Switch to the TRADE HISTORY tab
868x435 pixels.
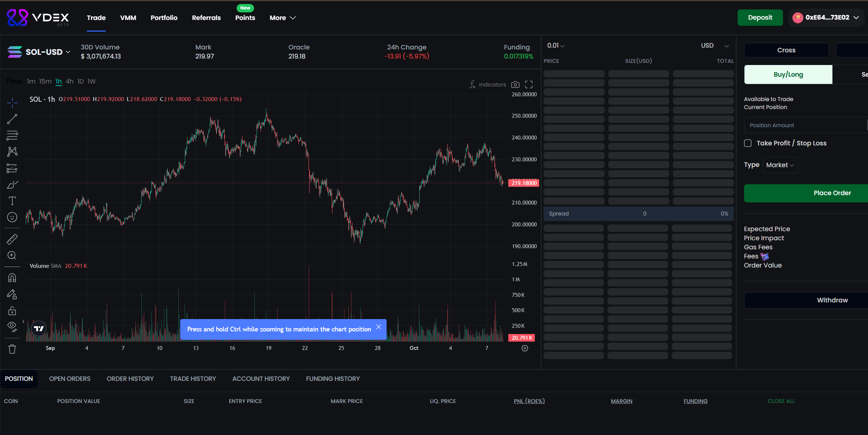pyautogui.click(x=193, y=378)
